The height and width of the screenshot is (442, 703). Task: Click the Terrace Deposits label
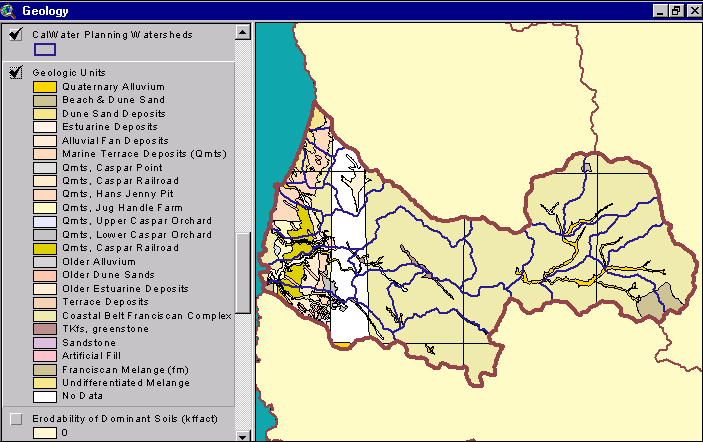(105, 302)
